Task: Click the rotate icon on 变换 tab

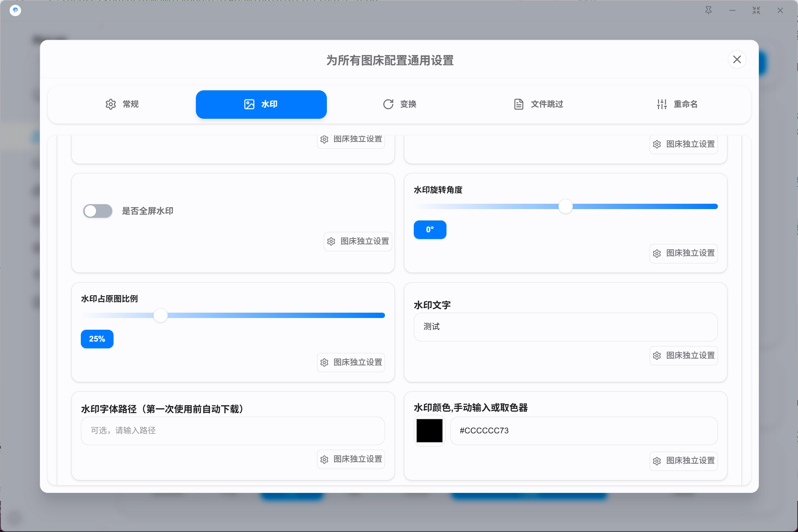Action: (388, 104)
